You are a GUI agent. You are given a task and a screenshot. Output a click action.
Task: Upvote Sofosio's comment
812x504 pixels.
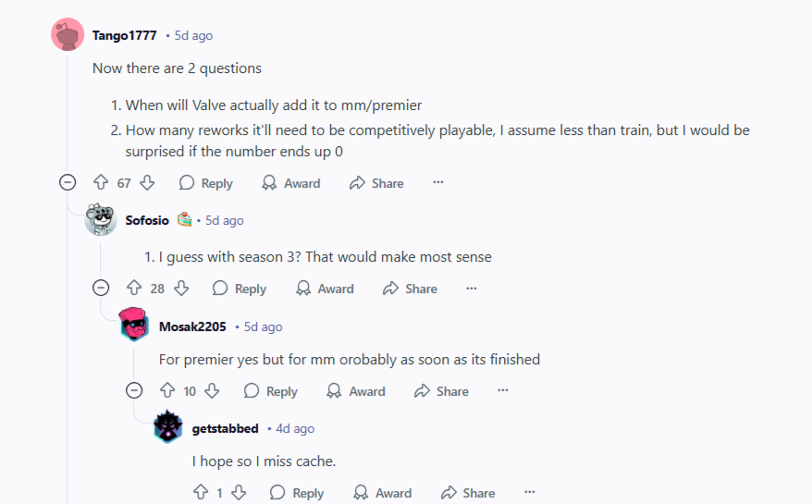pyautogui.click(x=134, y=289)
